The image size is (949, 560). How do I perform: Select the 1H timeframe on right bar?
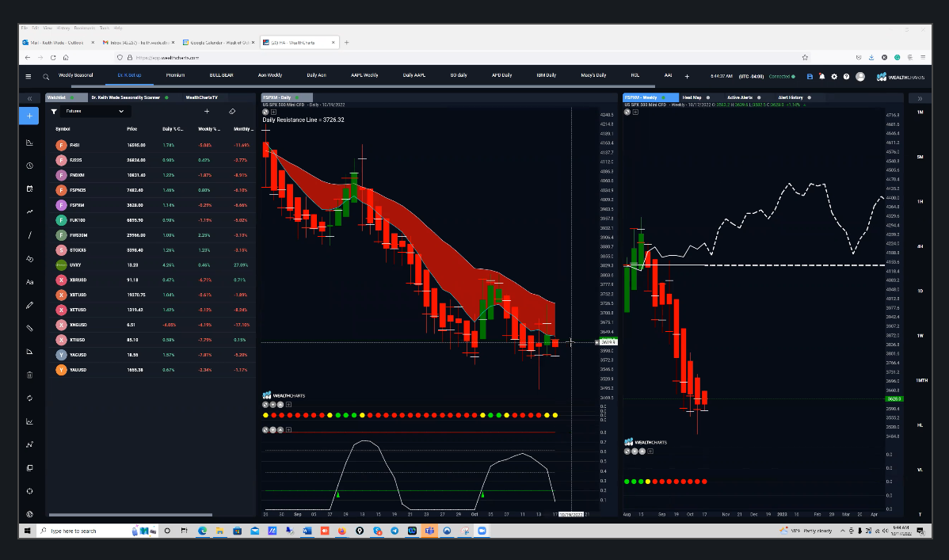coord(920,202)
